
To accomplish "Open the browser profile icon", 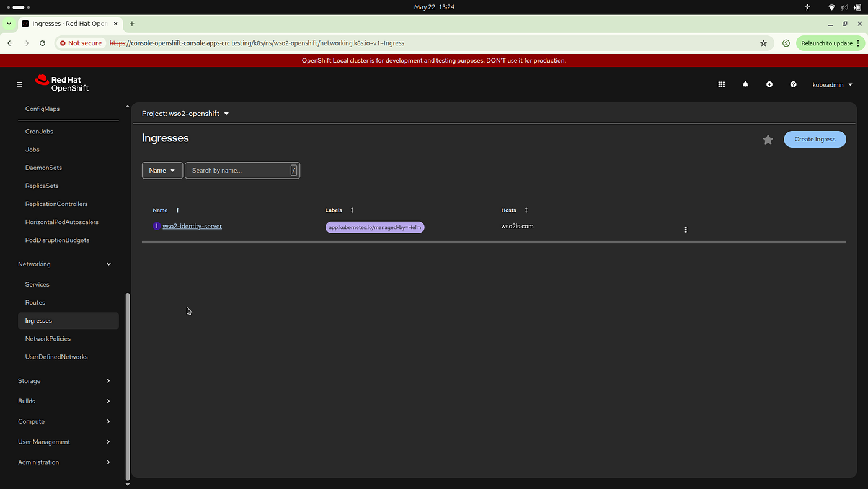I will (x=786, y=43).
